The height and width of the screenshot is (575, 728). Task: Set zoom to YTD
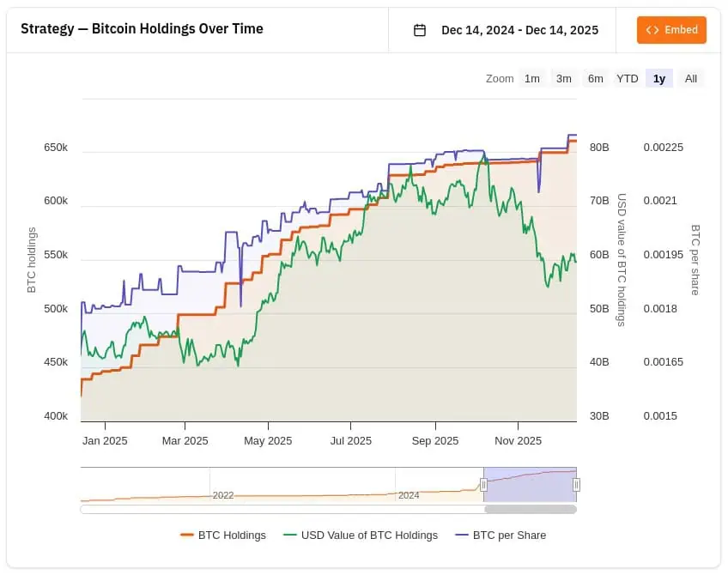628,79
